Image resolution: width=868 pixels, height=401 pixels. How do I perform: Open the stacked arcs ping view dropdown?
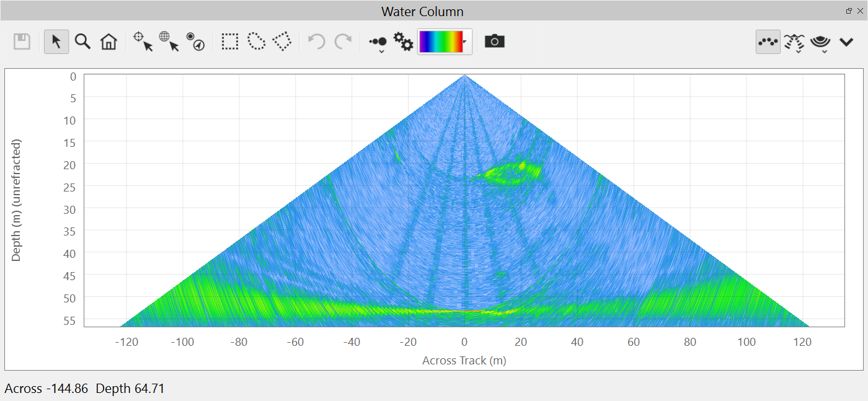pyautogui.click(x=820, y=43)
